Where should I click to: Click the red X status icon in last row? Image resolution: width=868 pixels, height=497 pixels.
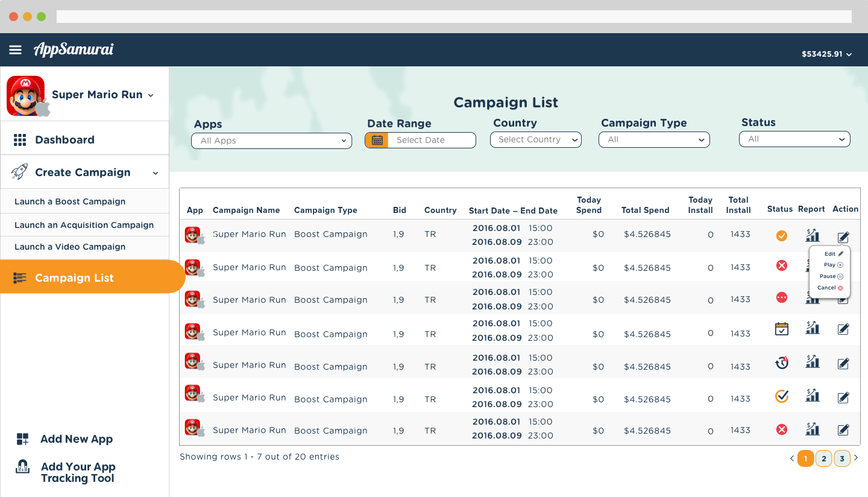(x=782, y=429)
